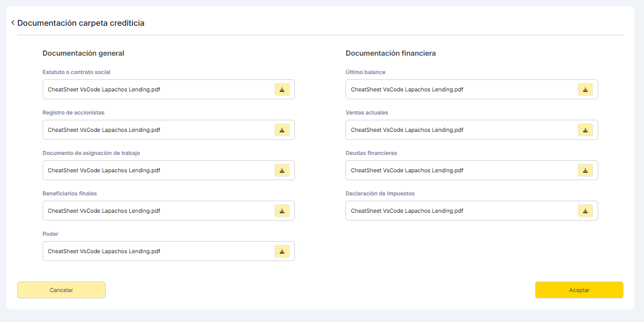Download the Registro de accionistas document
Screen dimensions: 644x322
[x=282, y=130]
